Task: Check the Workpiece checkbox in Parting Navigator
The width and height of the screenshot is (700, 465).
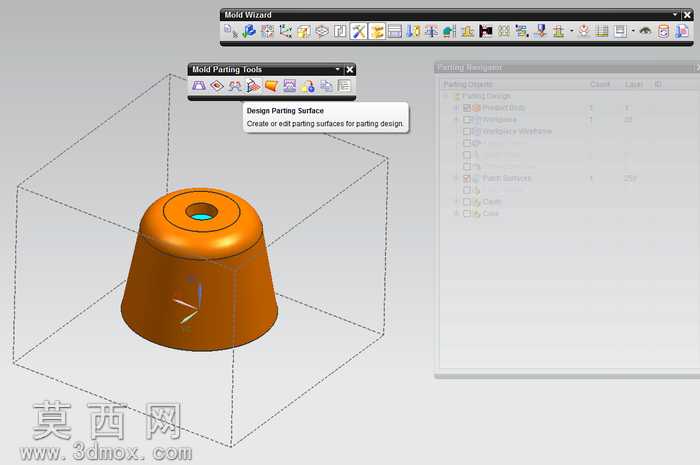Action: click(x=467, y=120)
